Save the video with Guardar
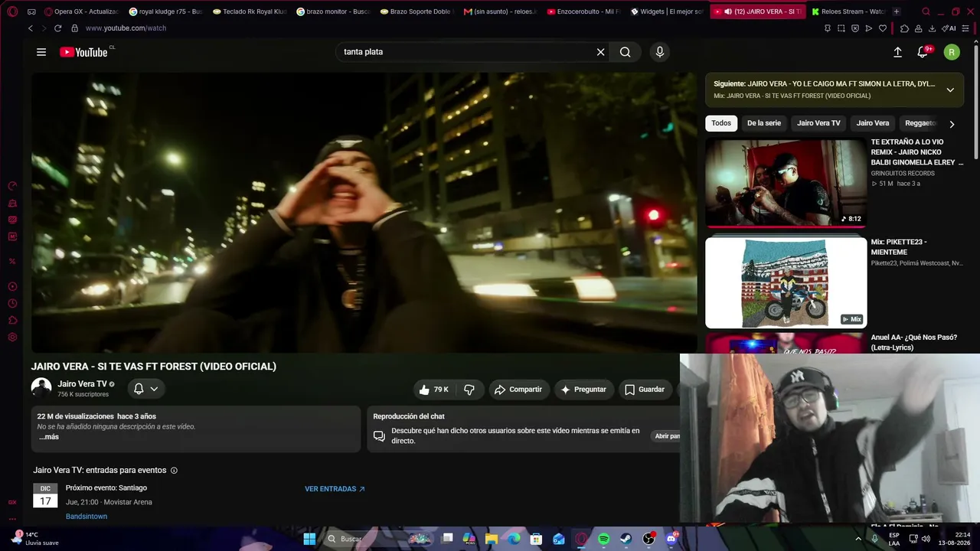Screen dimensions: 980x551 tap(645, 390)
